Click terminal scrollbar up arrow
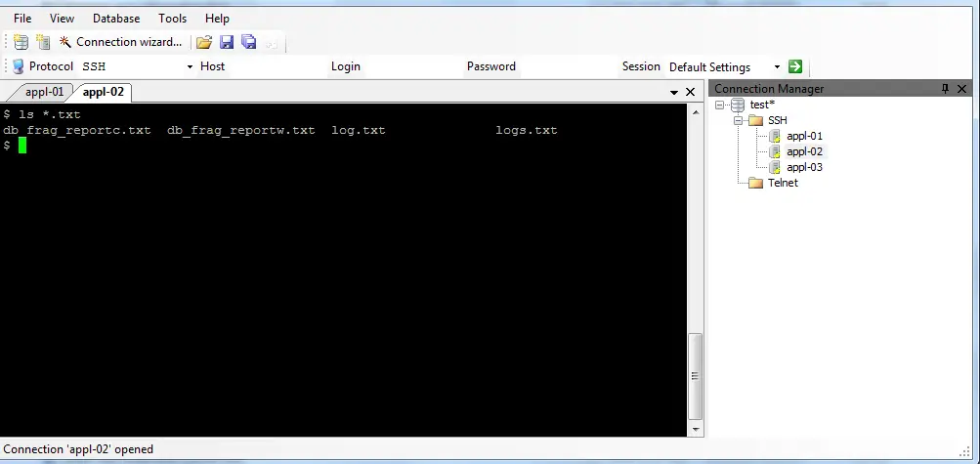The width and height of the screenshot is (980, 464). [695, 112]
